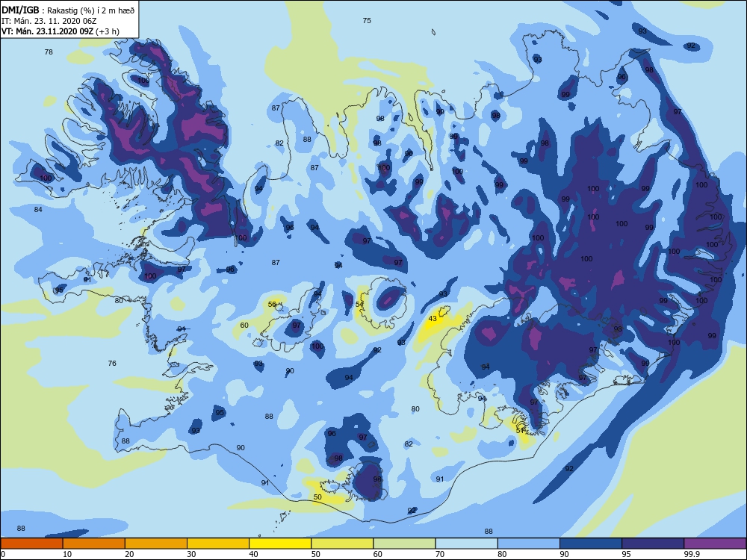The height and width of the screenshot is (560, 747).
Task: Click the 30–40 golden legend swatch
Action: click(218, 544)
